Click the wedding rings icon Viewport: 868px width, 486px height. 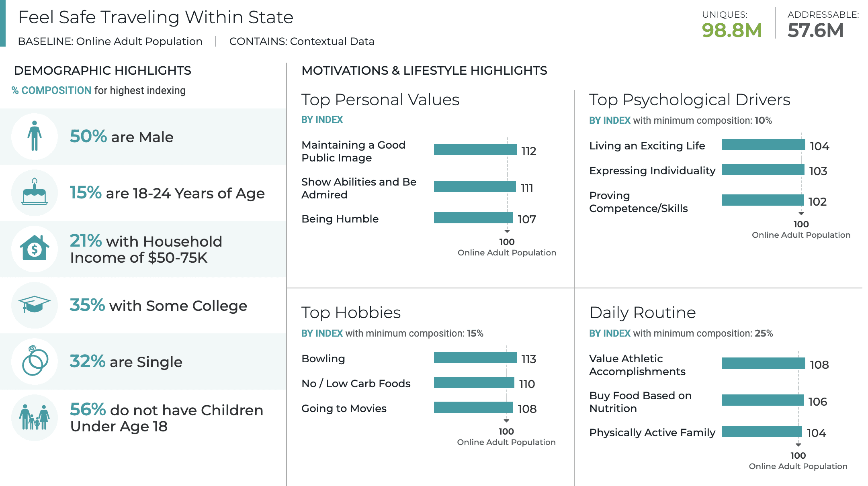coord(35,361)
